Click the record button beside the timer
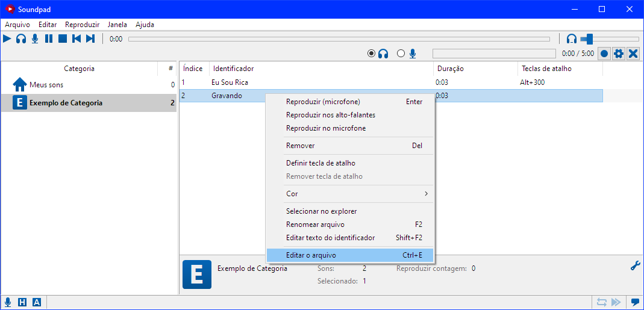Screen dimensions: 644x310 [x=604, y=54]
